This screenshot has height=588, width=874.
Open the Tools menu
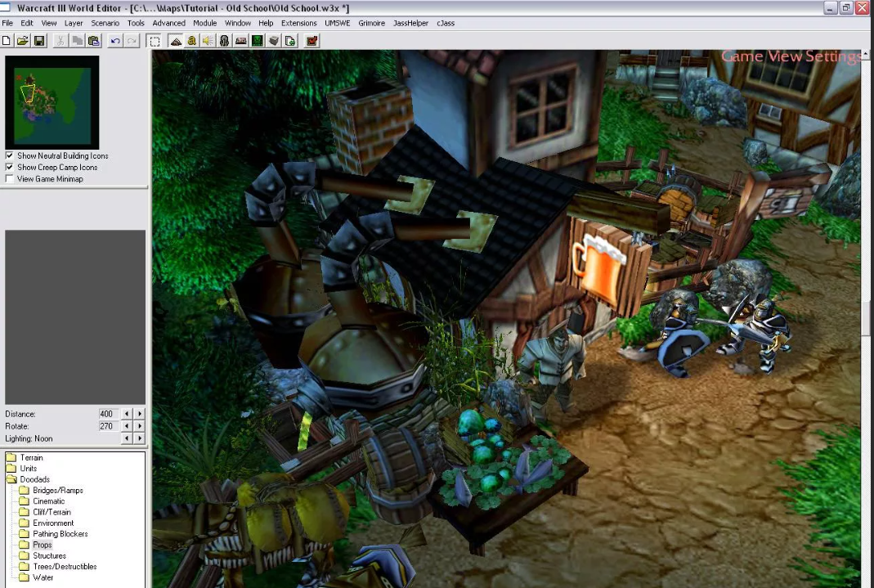(x=136, y=23)
